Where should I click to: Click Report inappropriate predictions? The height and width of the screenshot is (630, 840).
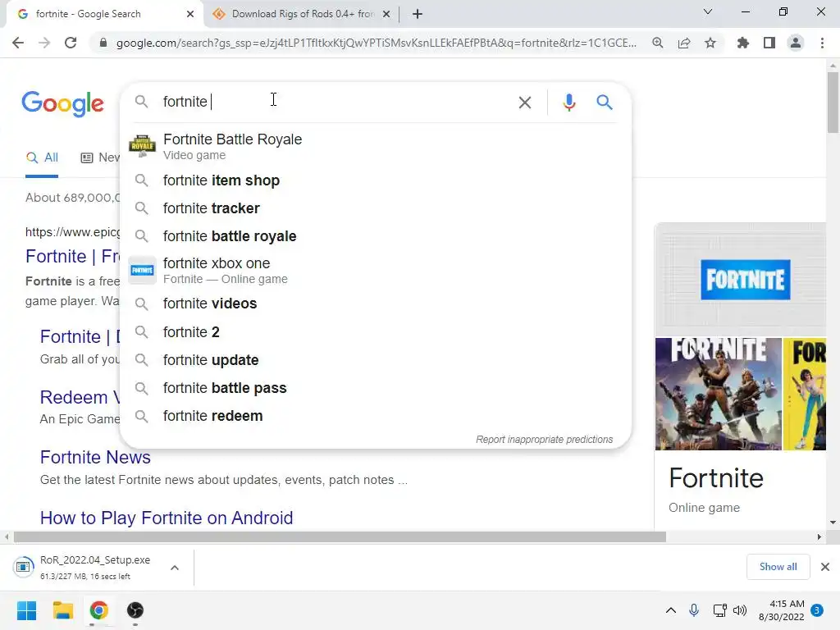pos(545,440)
